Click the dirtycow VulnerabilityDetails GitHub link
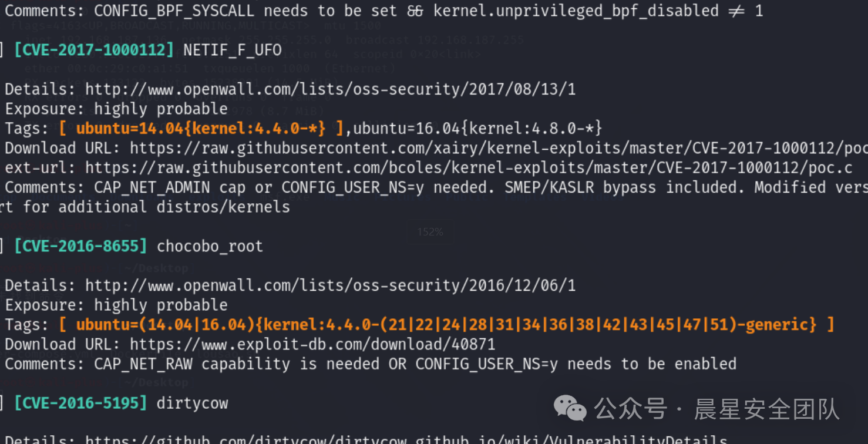This screenshot has height=444, width=868. 406,439
